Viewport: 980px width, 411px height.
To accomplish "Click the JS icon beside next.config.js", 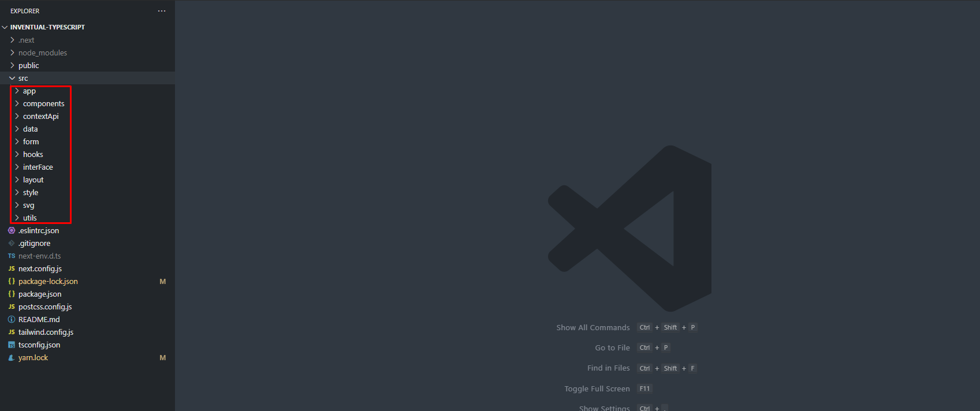I will click(12, 268).
